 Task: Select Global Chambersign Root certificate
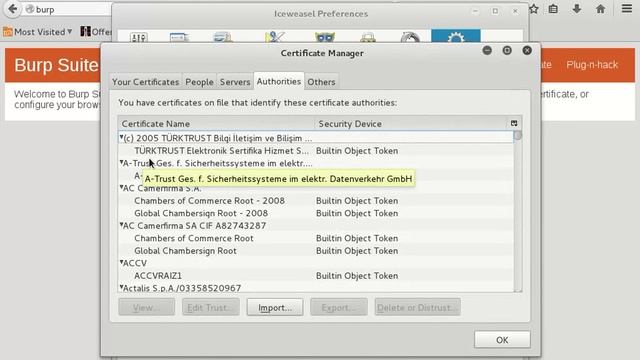(316, 251)
